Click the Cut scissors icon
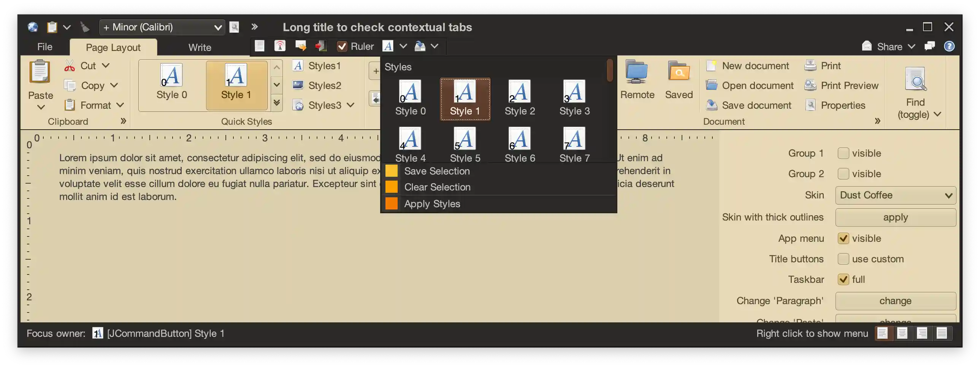Screen dimensions: 980x368 (70, 66)
